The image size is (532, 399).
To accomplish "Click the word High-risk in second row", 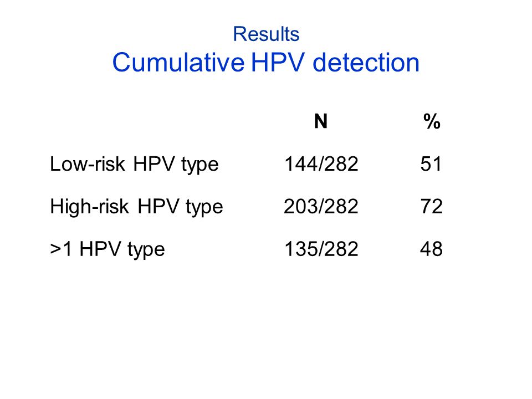I will 89,206.
